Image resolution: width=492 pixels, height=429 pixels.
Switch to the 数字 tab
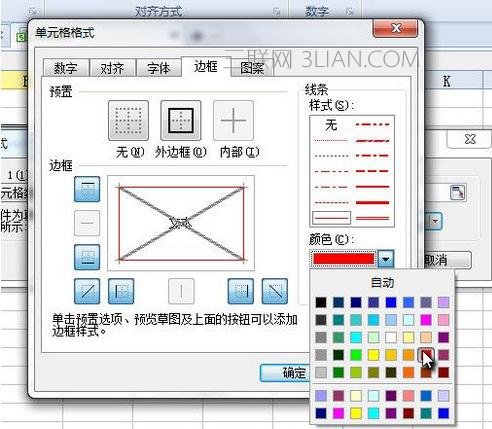coord(66,68)
